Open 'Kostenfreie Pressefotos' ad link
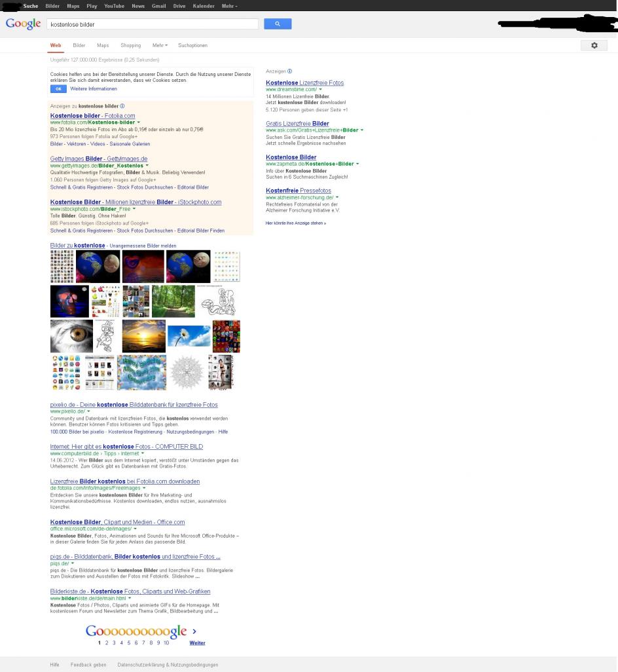 (x=298, y=191)
